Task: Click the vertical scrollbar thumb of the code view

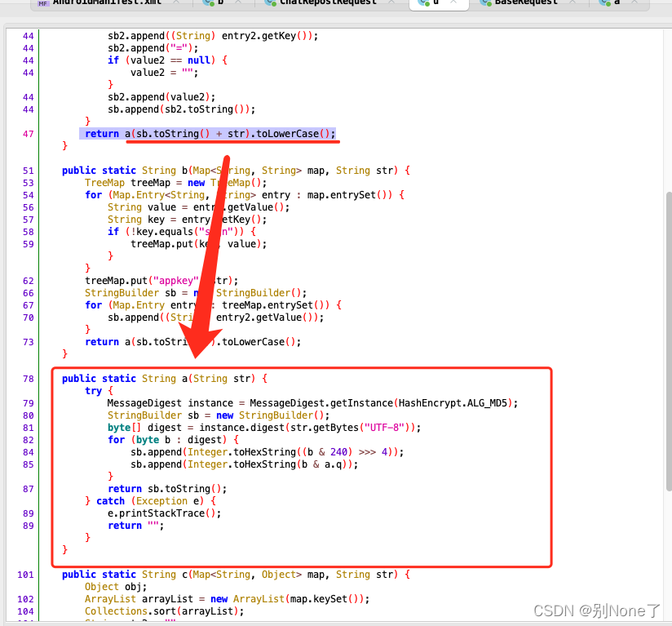Action: pos(669,341)
